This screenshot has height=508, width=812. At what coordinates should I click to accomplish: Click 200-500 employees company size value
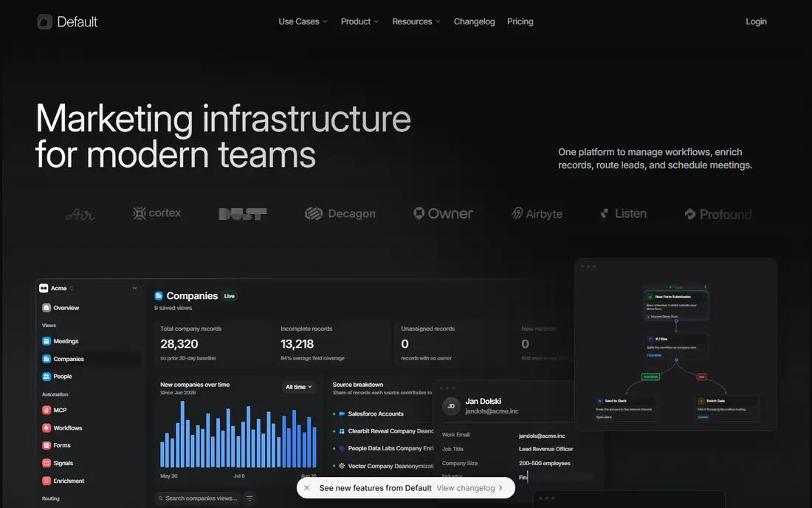pyautogui.click(x=544, y=464)
